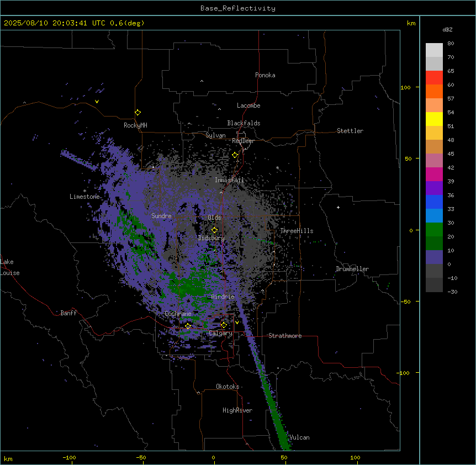Viewport: 476px width, 465px height.
Task: Choose the bright yellow swatch below 54 dBZ
Action: pyautogui.click(x=434, y=119)
